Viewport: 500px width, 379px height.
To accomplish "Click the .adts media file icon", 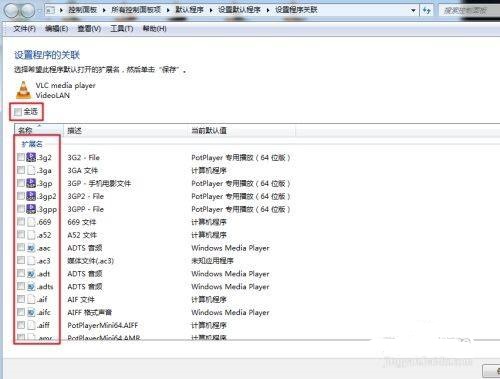I will click(31, 286).
